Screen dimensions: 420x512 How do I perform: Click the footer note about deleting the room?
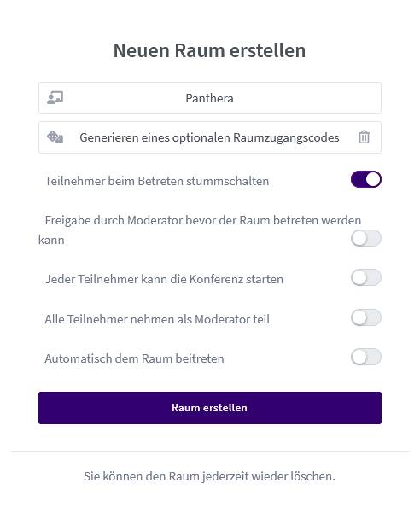pos(209,476)
